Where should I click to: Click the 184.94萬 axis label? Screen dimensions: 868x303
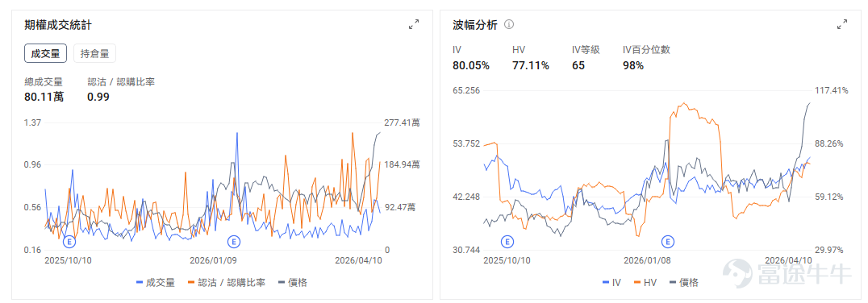tap(401, 164)
